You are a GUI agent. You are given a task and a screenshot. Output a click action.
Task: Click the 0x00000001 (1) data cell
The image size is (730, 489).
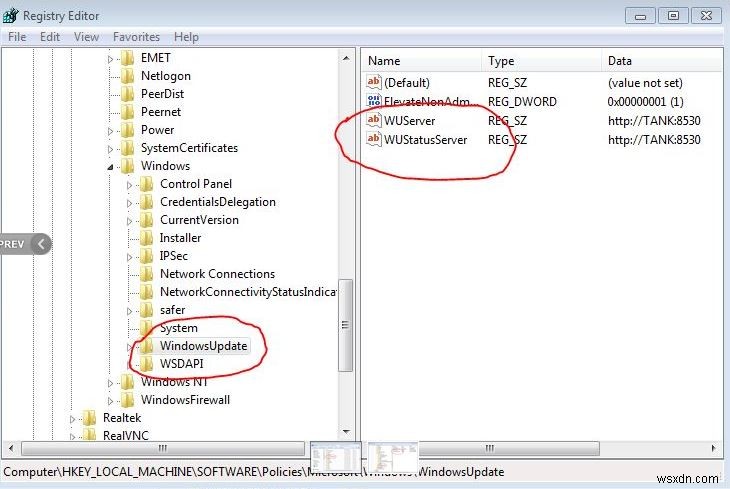point(645,102)
